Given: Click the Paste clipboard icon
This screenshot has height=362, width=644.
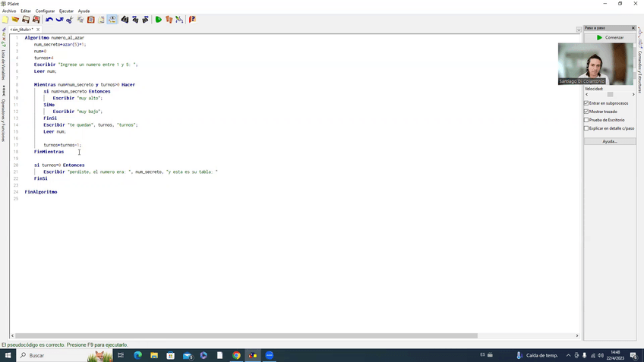Looking at the screenshot, I should coord(90,20).
